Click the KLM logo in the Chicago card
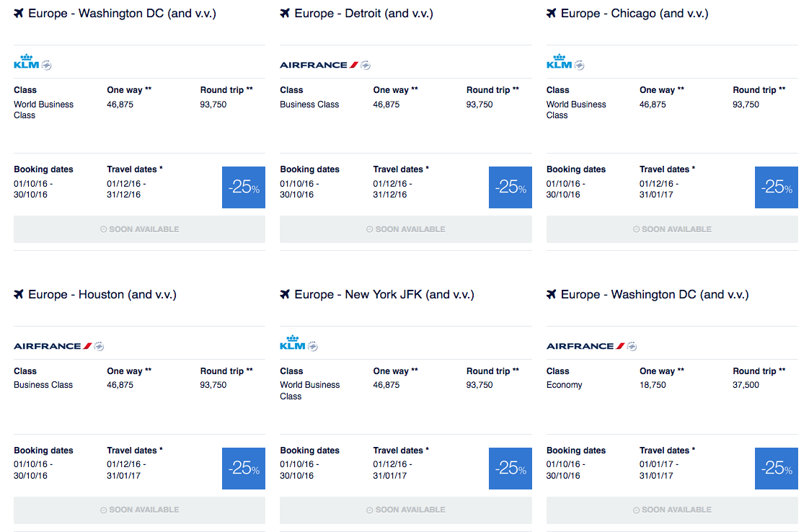Image resolution: width=809 pixels, height=532 pixels. pos(559,62)
